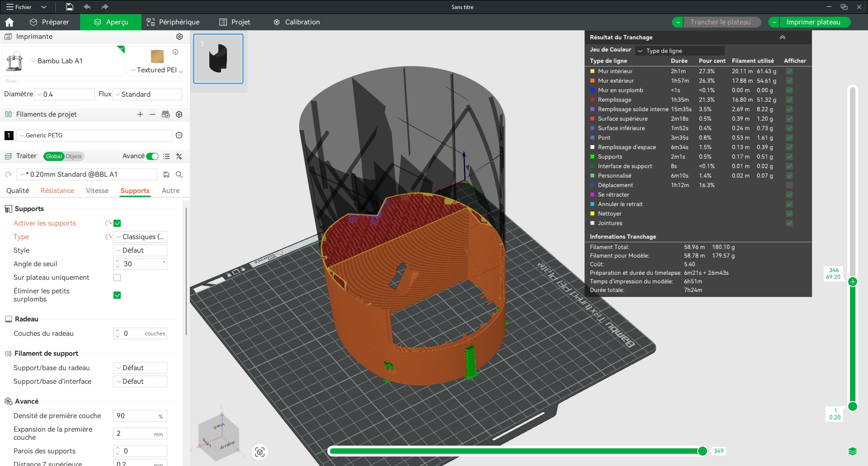
Task: Open the support Type dropdown
Action: pyautogui.click(x=140, y=237)
